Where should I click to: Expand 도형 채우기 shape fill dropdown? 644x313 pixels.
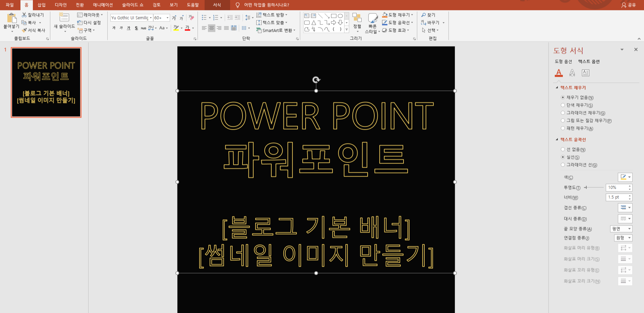pyautogui.click(x=412, y=15)
